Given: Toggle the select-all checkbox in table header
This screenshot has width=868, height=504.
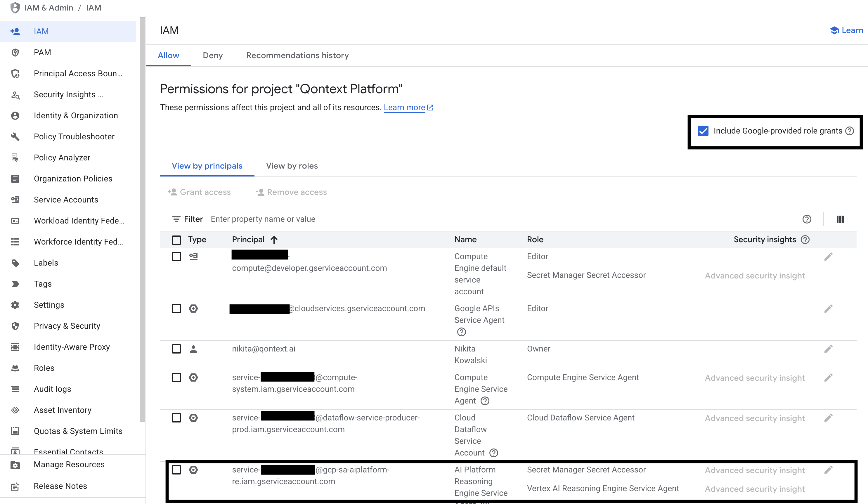Looking at the screenshot, I should click(x=176, y=240).
